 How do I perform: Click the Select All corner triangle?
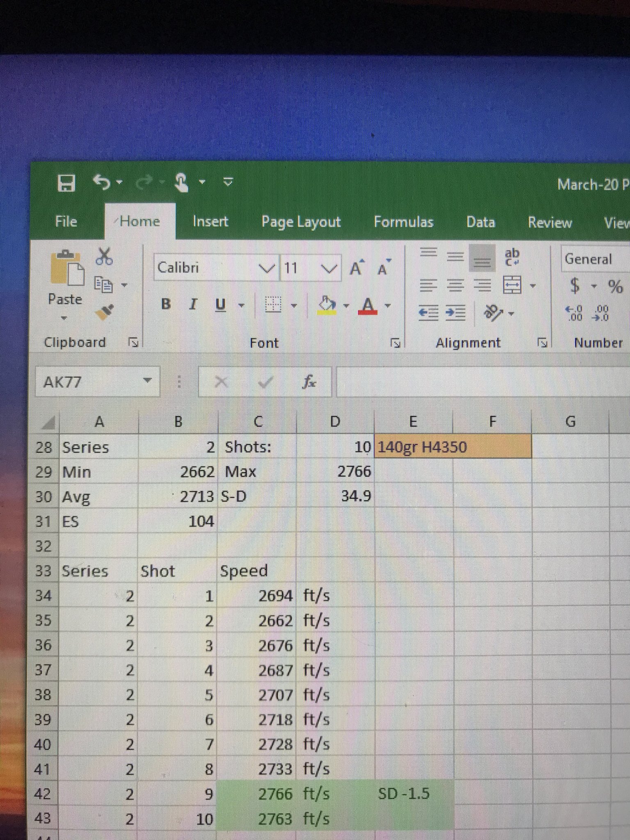coord(48,422)
